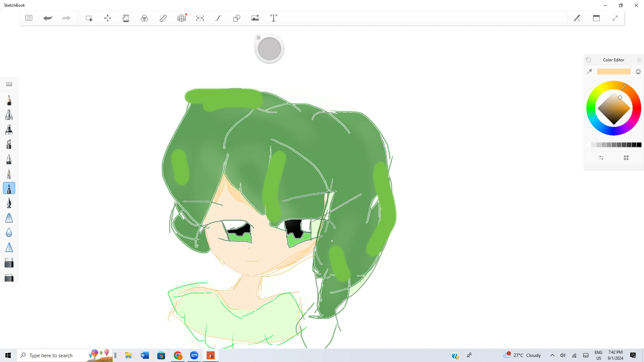Image resolution: width=644 pixels, height=362 pixels.
Task: Select the black swatch in the grayscale strip
Action: 639,145
